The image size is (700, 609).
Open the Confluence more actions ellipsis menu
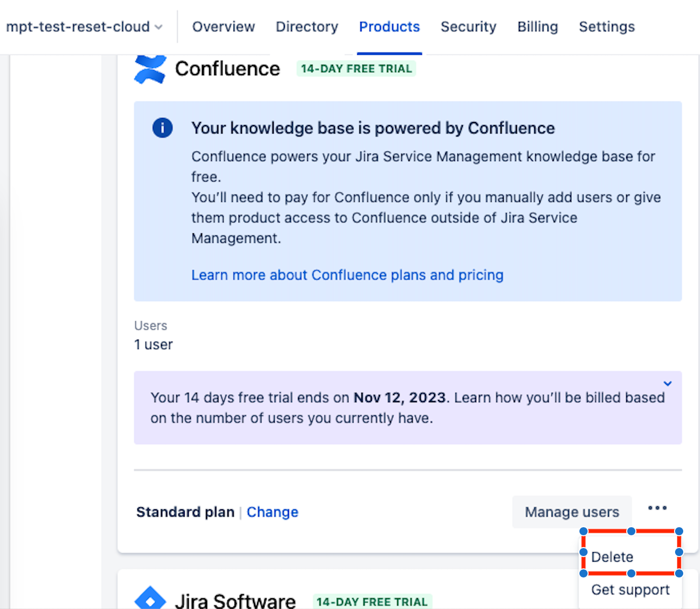(x=657, y=508)
